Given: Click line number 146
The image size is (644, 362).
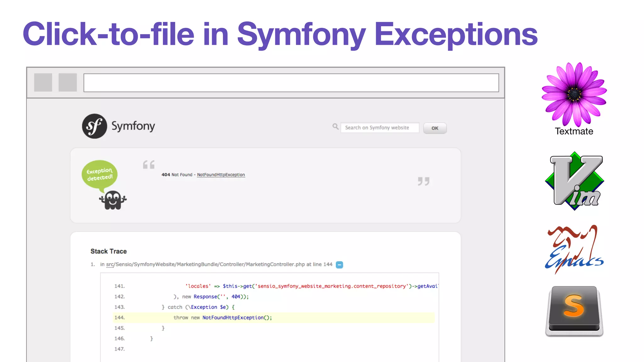Looking at the screenshot, I should point(119,339).
